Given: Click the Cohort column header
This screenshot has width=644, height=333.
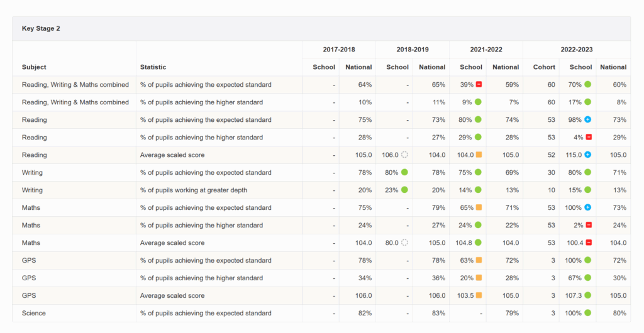Looking at the screenshot, I should click(544, 67).
